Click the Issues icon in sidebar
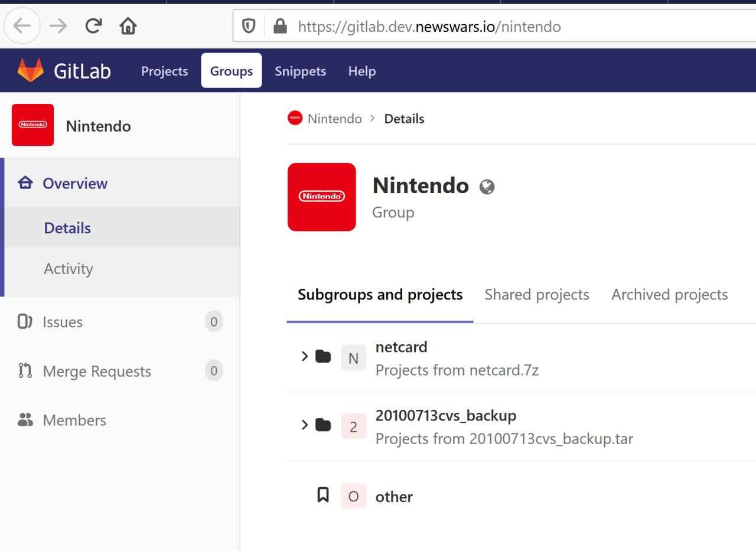This screenshot has height=551, width=756. tap(25, 322)
